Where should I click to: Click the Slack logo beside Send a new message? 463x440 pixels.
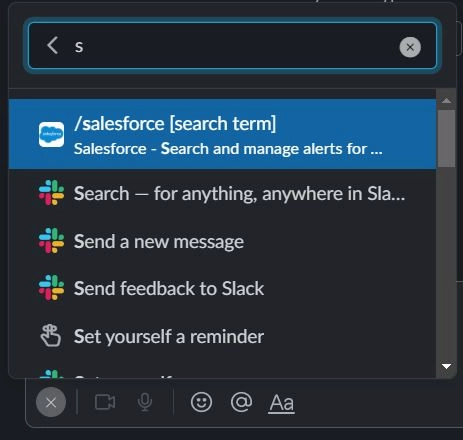pyautogui.click(x=51, y=240)
